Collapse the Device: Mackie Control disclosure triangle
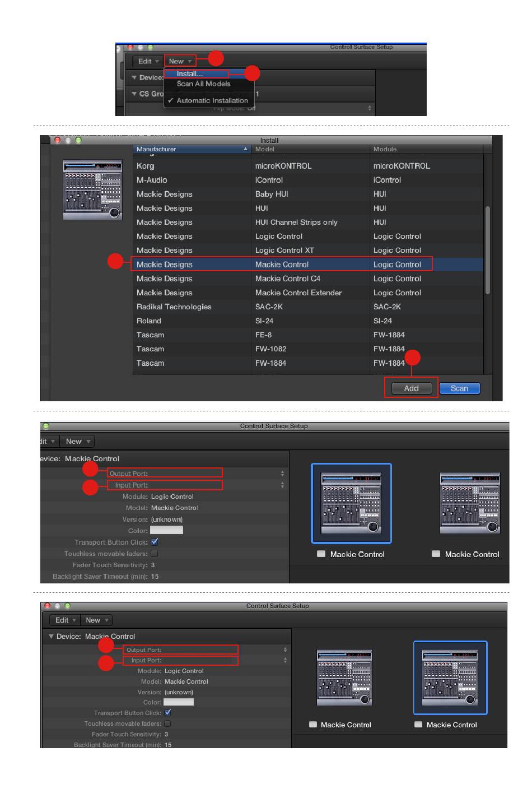 tap(51, 636)
